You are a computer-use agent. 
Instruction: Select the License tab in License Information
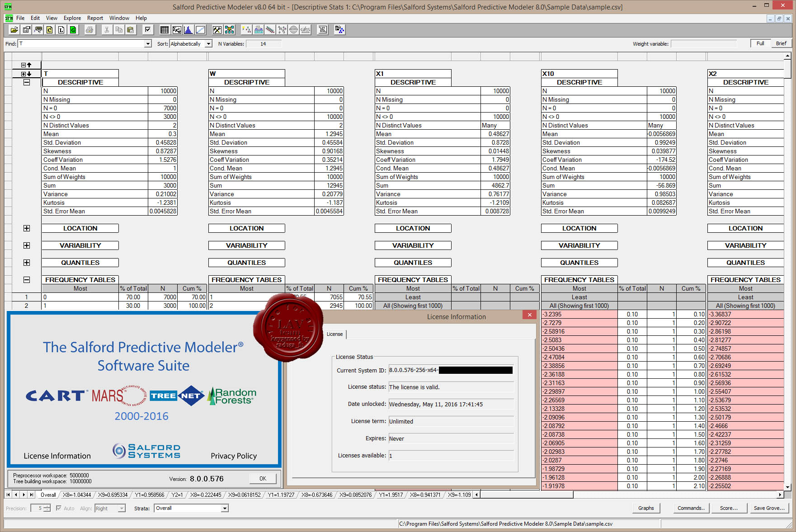click(x=335, y=334)
